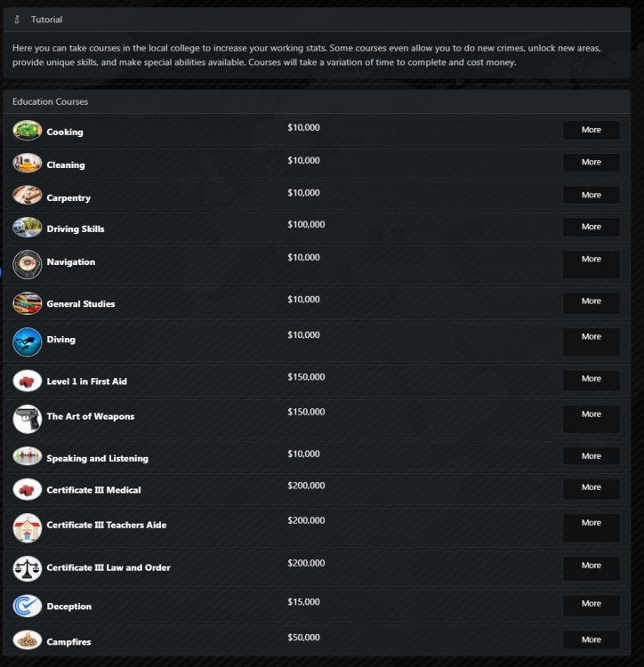644x667 pixels.
Task: Click the Tutorial info icon
Action: click(x=19, y=20)
